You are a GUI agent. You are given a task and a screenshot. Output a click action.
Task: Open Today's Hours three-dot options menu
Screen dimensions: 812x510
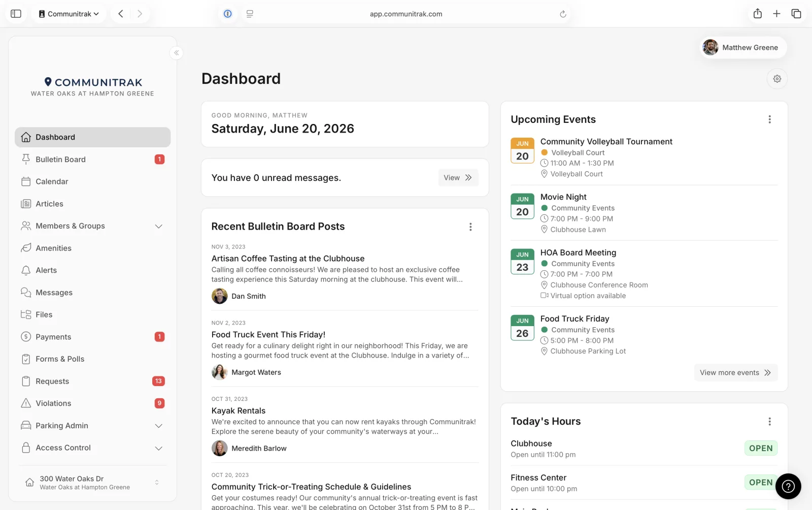click(x=769, y=422)
